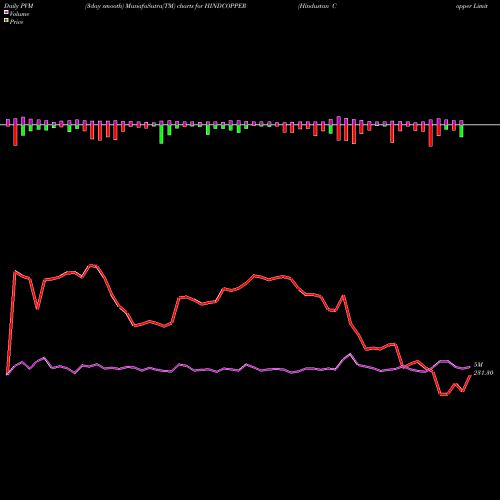Viewport: 500px width, 500px height.
Task: Click the Price legend label
Action: (x=16, y=22)
